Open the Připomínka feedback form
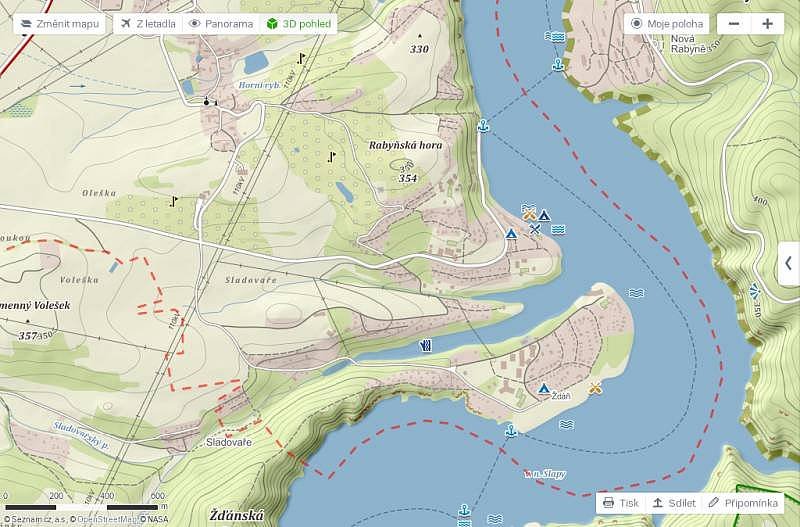Image resolution: width=800 pixels, height=527 pixels. [742, 503]
